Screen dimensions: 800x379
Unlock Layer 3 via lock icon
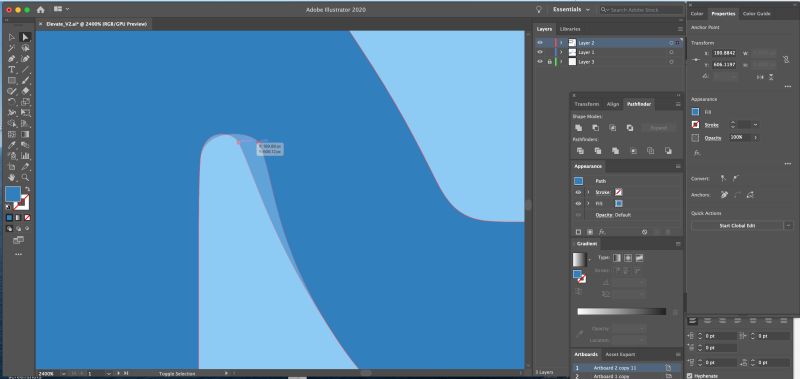[x=549, y=61]
